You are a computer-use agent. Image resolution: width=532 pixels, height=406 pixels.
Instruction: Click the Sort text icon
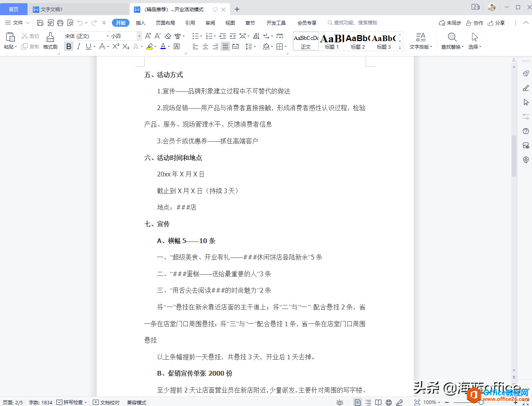pyautogui.click(x=256, y=36)
